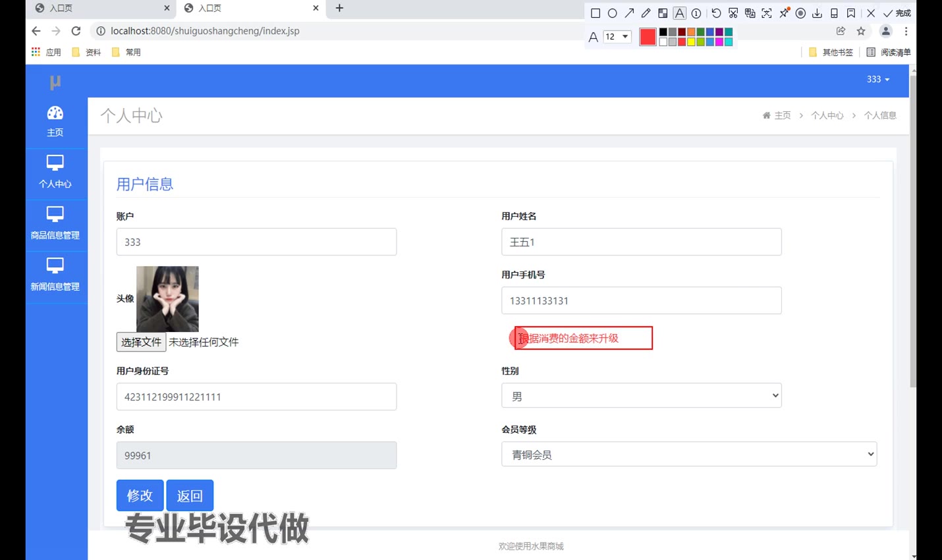
Task: Open the Chrome profile icon
Action: pyautogui.click(x=886, y=31)
